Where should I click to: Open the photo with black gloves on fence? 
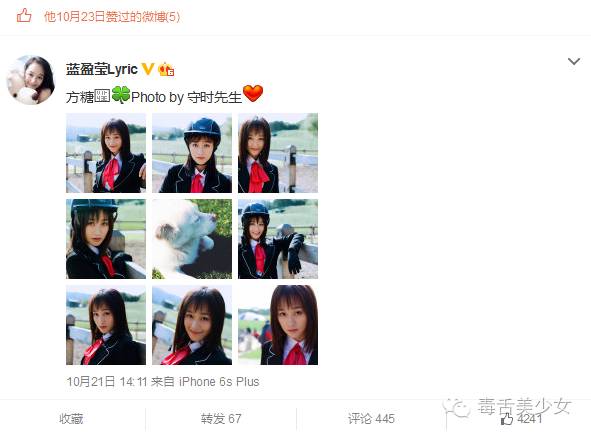pyautogui.click(x=278, y=239)
